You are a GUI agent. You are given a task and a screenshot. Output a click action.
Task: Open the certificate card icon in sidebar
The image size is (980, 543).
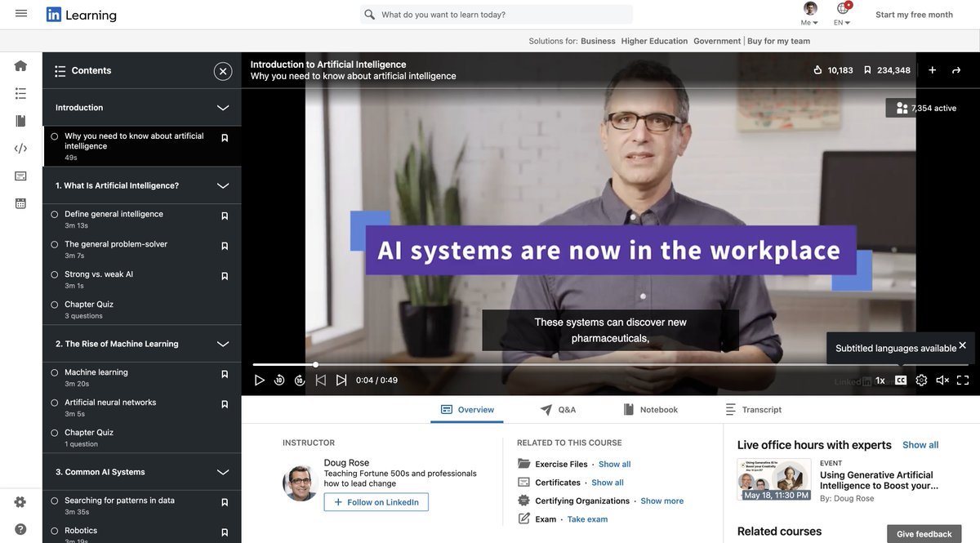click(x=21, y=176)
